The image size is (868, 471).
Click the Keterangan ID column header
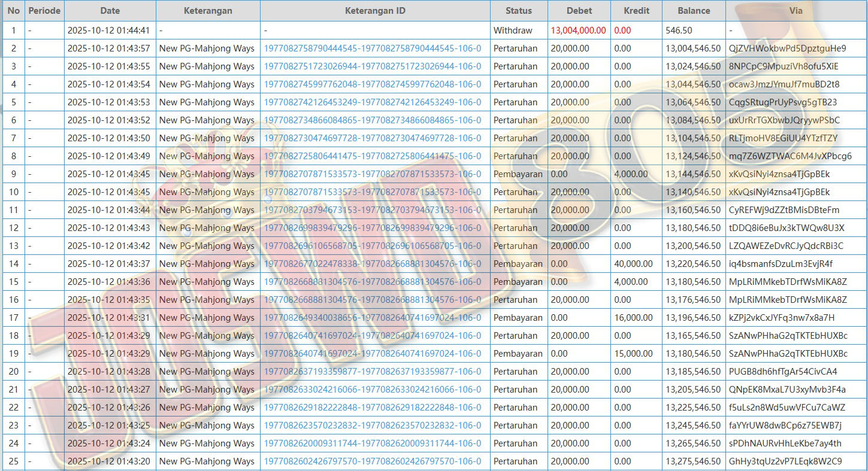coord(375,11)
